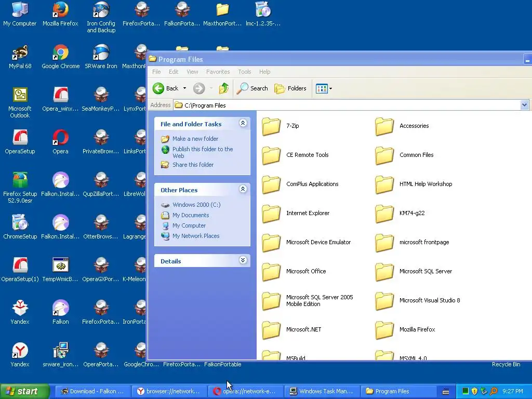Image resolution: width=532 pixels, height=399 pixels.
Task: Select the MyPal 68 desktop shortcut
Action: point(20,57)
